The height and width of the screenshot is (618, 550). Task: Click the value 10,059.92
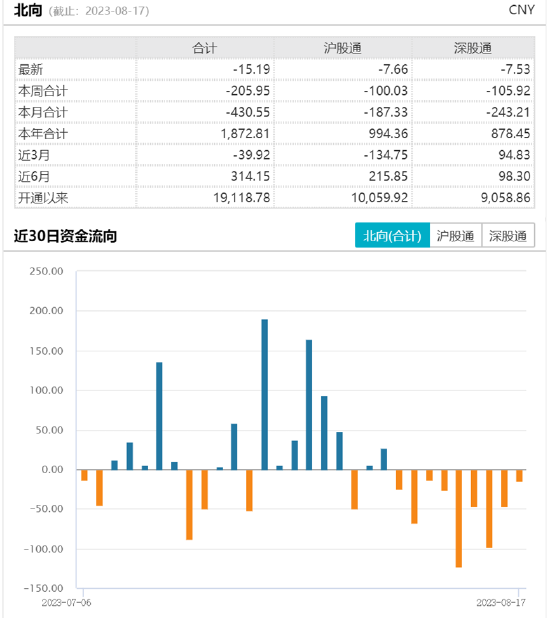[x=380, y=197]
